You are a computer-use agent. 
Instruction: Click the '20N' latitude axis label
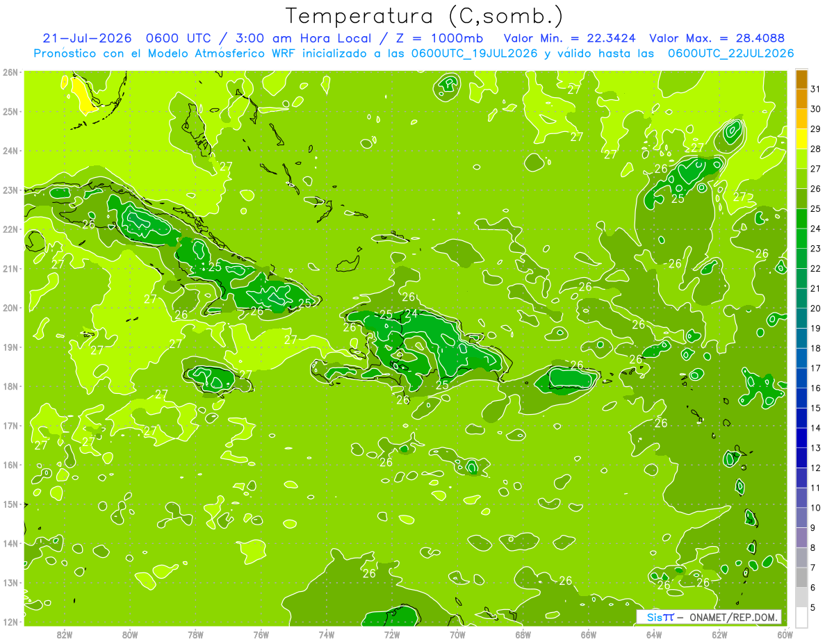pos(10,308)
